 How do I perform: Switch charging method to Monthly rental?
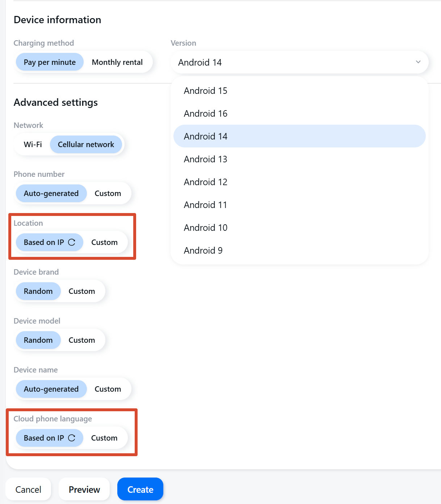click(x=117, y=62)
